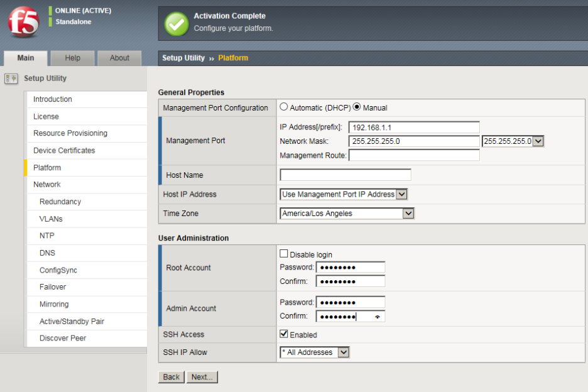Click the Host Name input field

point(346,175)
